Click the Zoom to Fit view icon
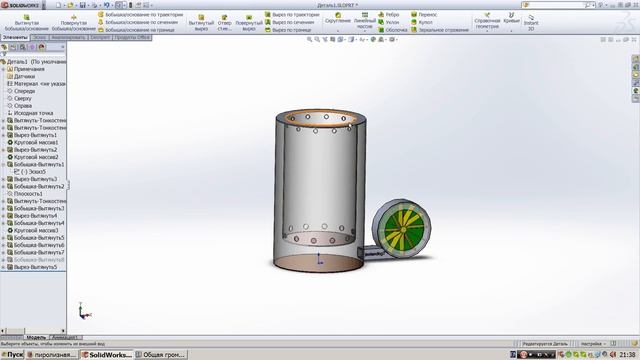Image resolution: width=640 pixels, height=360 pixels. 309,40
